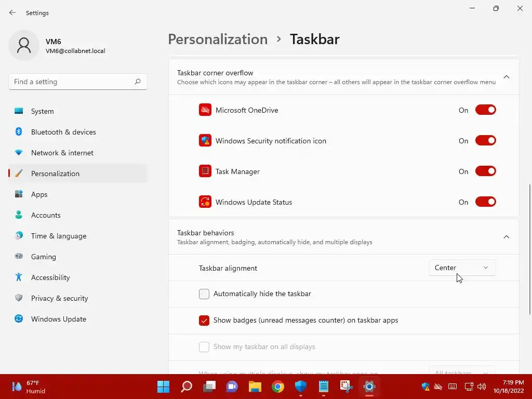Click the VM6 user avatar
This screenshot has width=532, height=399.
pos(24,45)
